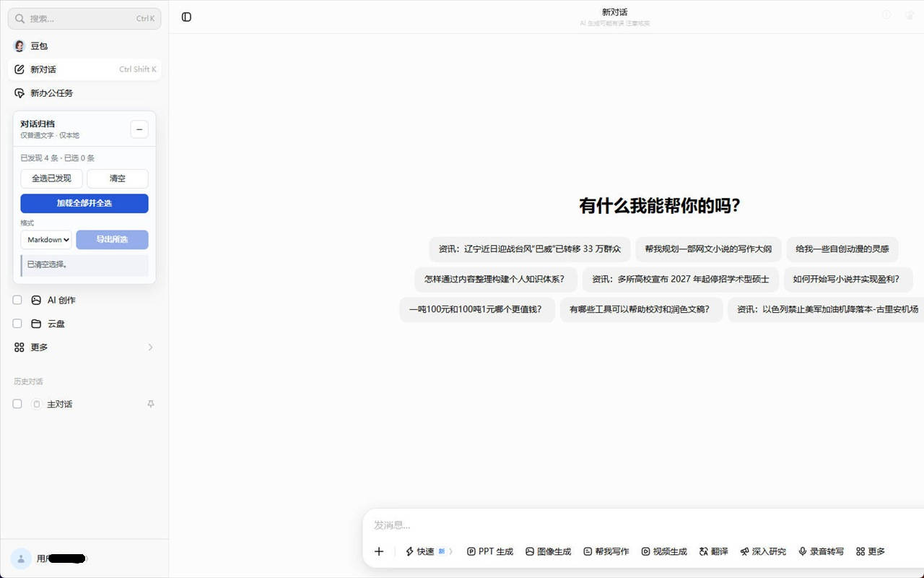This screenshot has height=578, width=924.
Task: Select 图像生成 tool
Action: [x=548, y=551]
